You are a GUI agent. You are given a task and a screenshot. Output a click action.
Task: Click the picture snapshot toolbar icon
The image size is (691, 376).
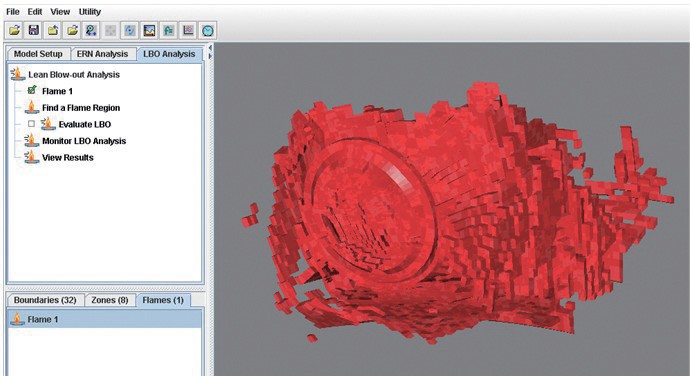click(x=149, y=30)
